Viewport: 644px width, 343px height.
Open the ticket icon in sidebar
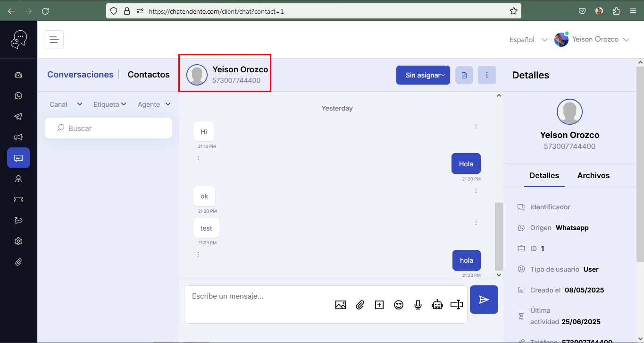coord(18,199)
